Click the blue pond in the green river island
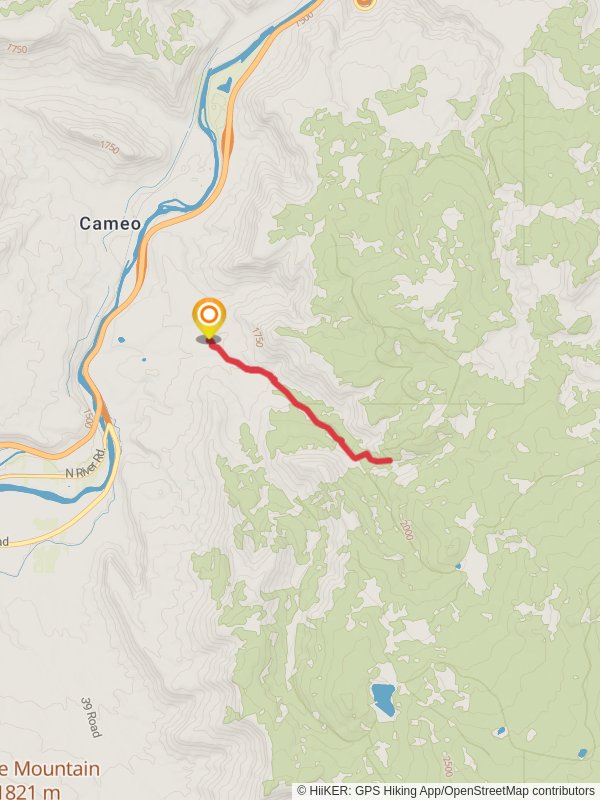 225,85
